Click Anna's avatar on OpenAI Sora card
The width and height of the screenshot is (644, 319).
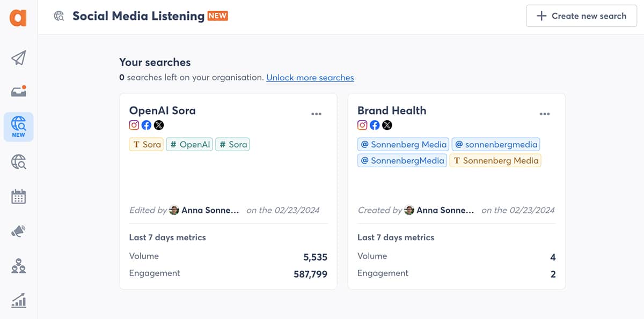174,210
